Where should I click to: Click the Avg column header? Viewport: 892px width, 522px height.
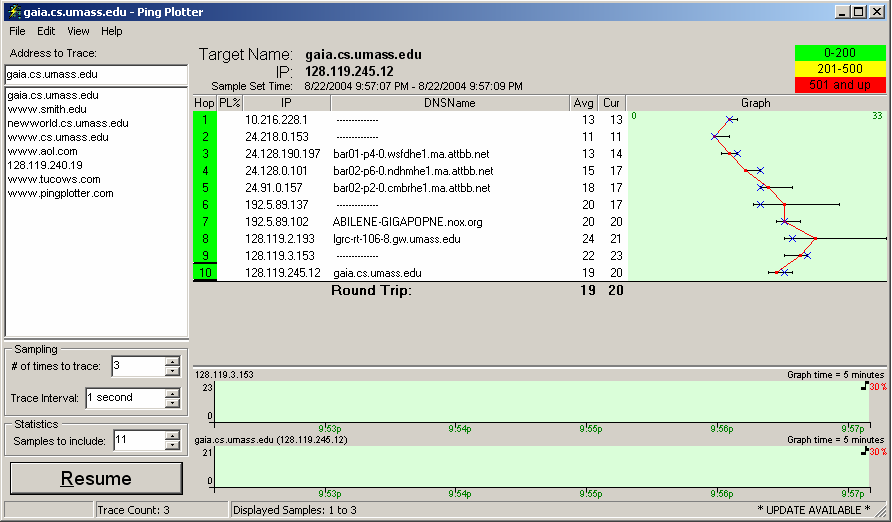[x=583, y=103]
